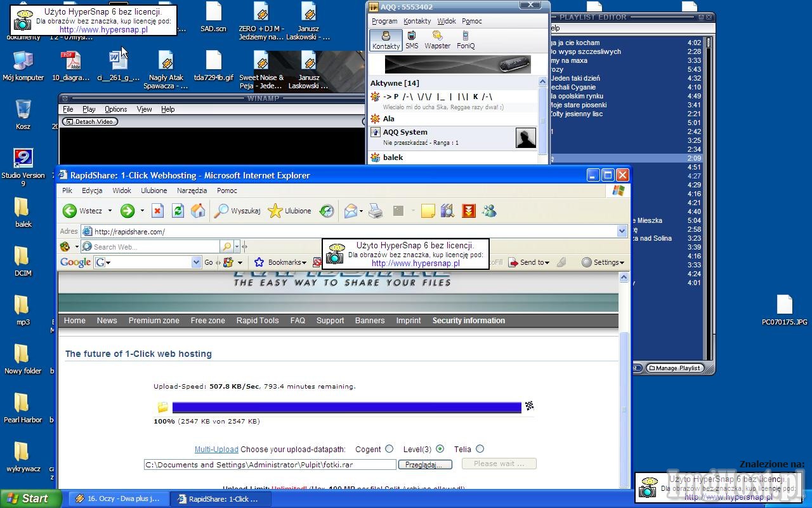Image resolution: width=812 pixels, height=508 pixels.
Task: Click the red download arrow toolbar icon
Action: [x=469, y=211]
